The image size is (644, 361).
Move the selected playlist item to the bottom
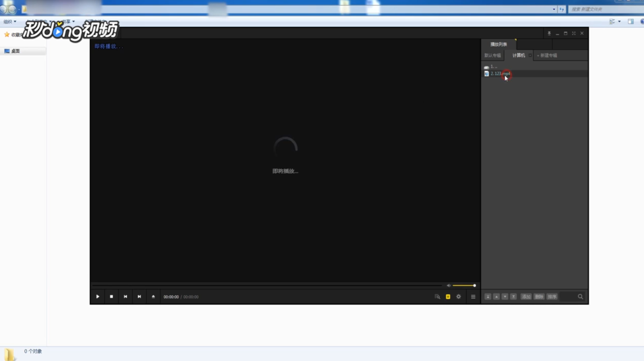pos(514,297)
